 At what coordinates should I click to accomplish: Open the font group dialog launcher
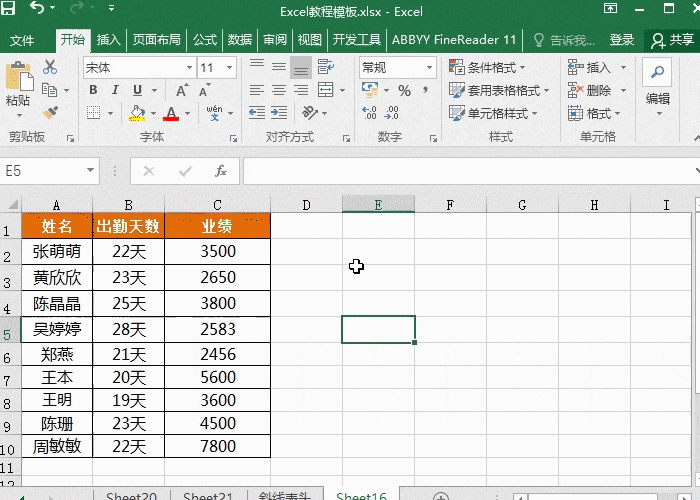(233, 139)
